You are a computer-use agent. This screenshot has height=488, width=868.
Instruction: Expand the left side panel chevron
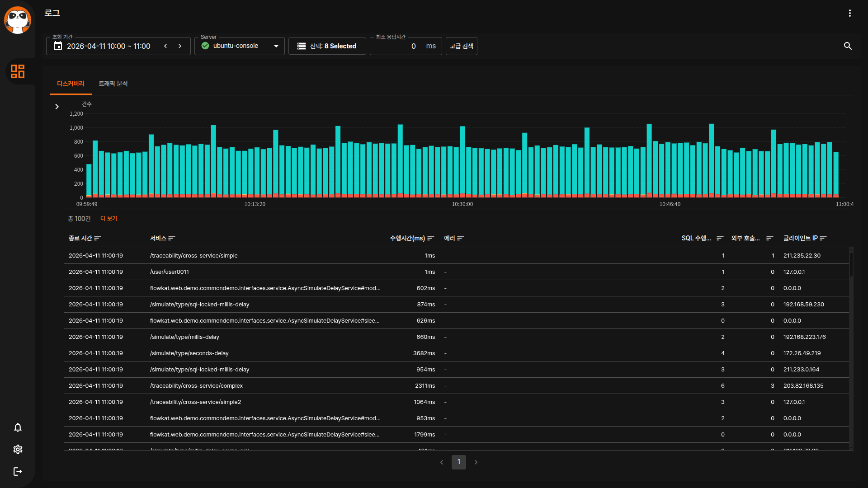point(57,107)
